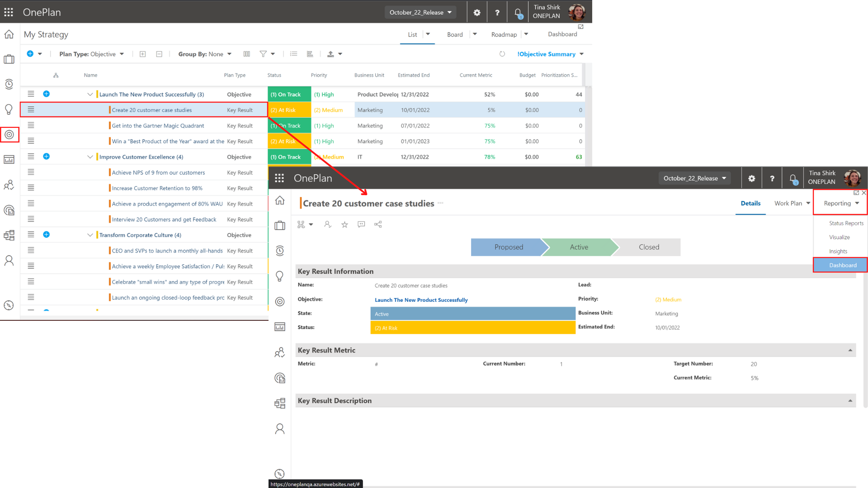Screen dimensions: 868x488
Task: Click Tina Shirk profile picture in top window
Action: (576, 12)
